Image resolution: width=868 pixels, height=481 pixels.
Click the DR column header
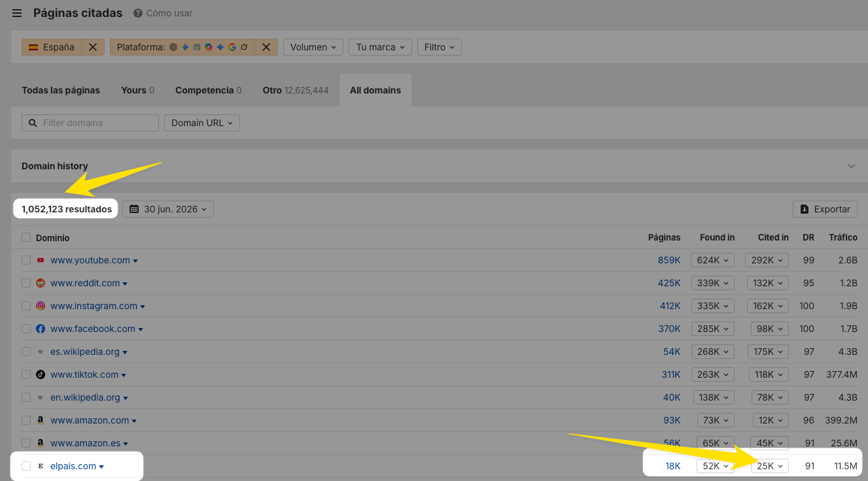[808, 237]
